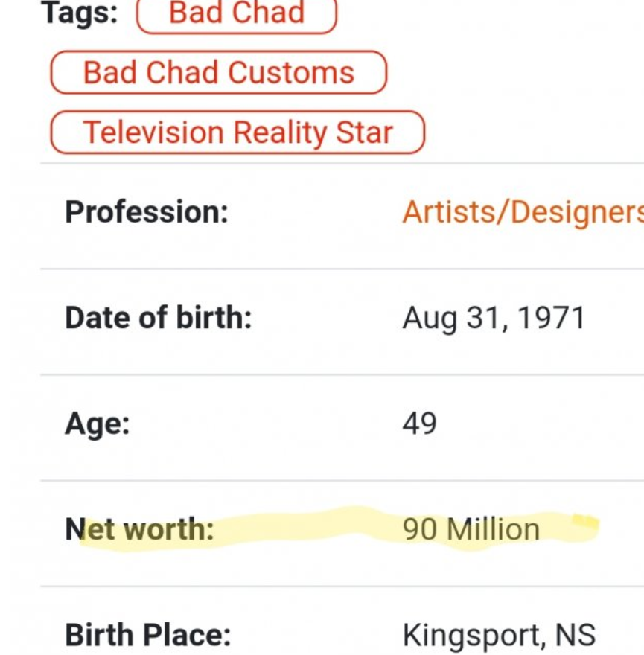Click the yellow highlighter mark's right end
This screenshot has width=644, height=655.
pyautogui.click(x=587, y=524)
